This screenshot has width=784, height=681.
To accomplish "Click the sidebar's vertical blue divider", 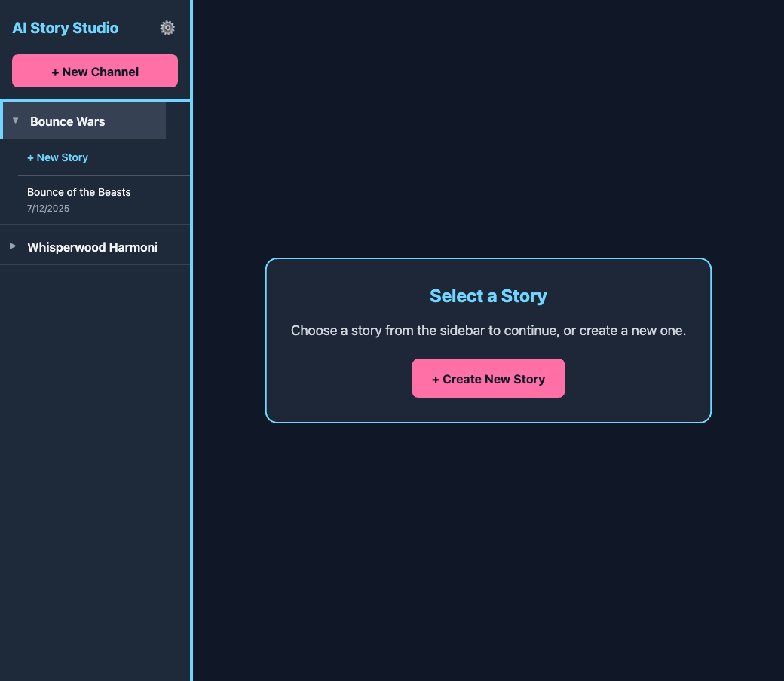I will pos(191,452).
